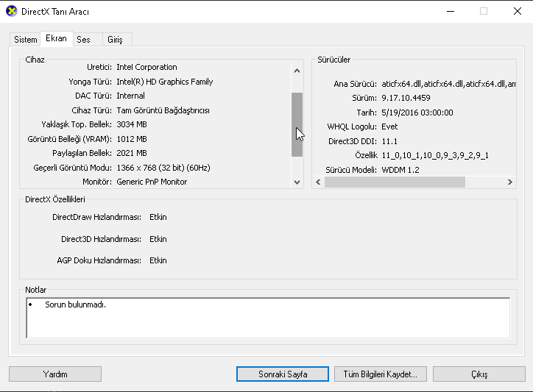Click Cihaz panel scroll down arrow
Image resolution: width=533 pixels, height=392 pixels.
point(297,182)
